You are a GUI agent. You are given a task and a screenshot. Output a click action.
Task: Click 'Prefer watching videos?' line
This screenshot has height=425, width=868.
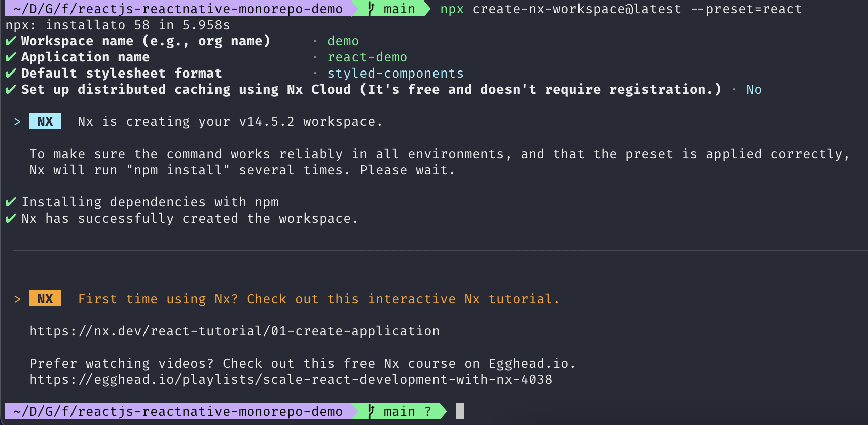tap(303, 363)
